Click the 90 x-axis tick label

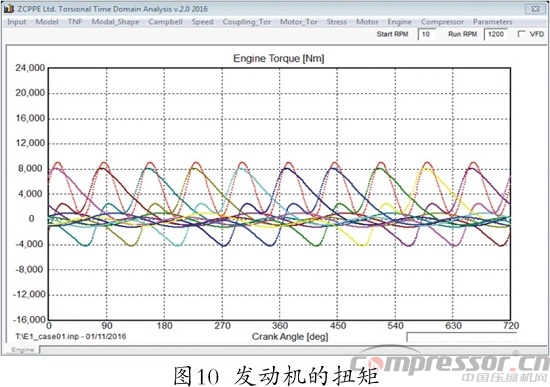coord(107,326)
